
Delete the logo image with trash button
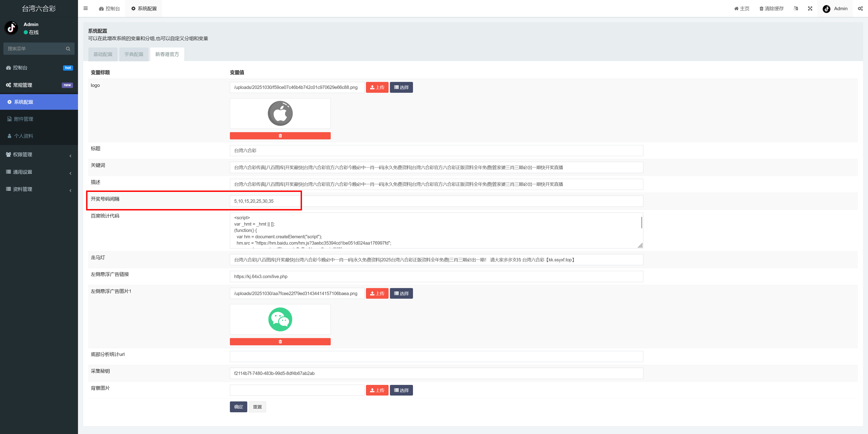coord(280,136)
